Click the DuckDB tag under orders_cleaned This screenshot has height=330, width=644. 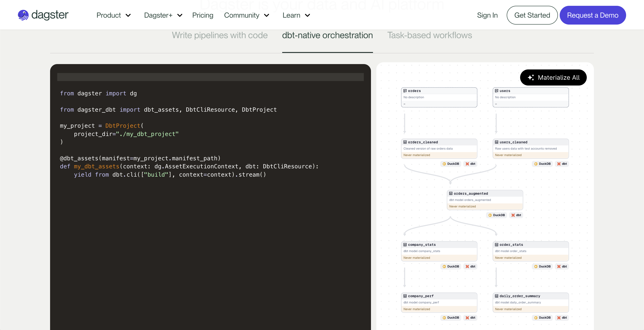pos(451,164)
